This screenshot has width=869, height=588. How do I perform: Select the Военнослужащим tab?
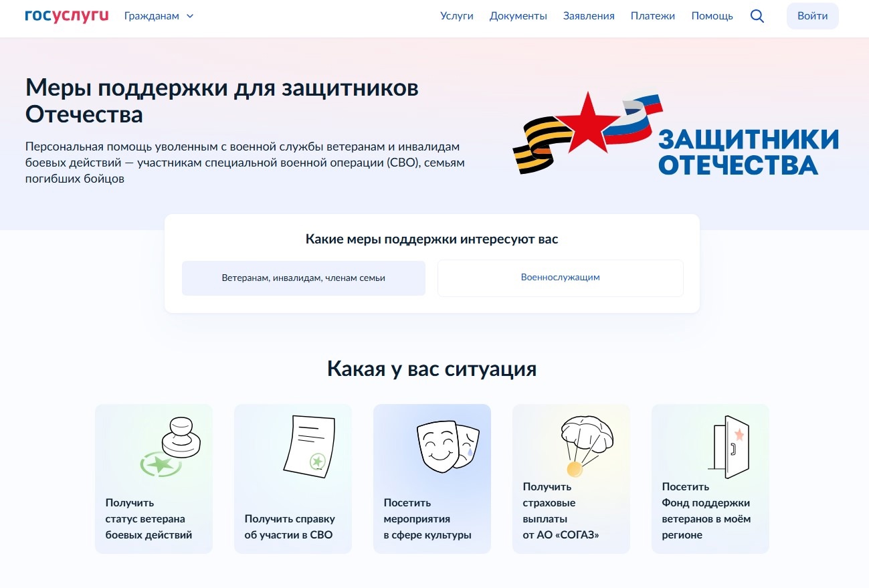tap(561, 278)
